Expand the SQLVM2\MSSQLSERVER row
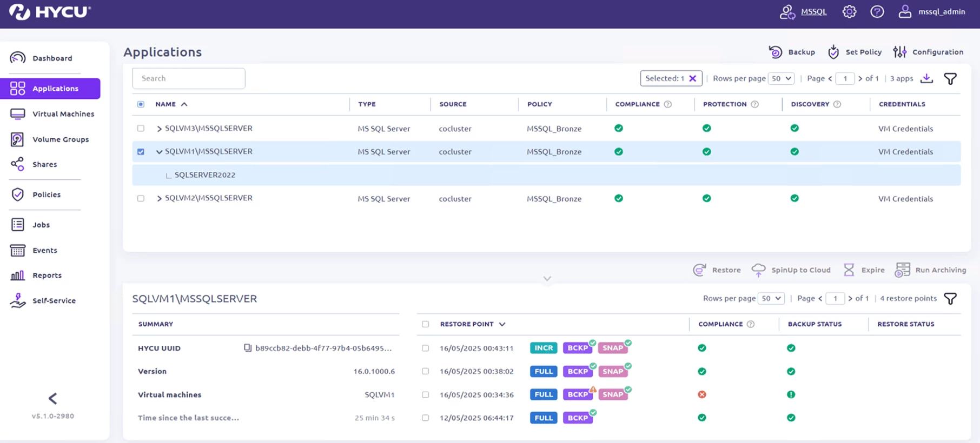The image size is (980, 443). [x=159, y=198]
